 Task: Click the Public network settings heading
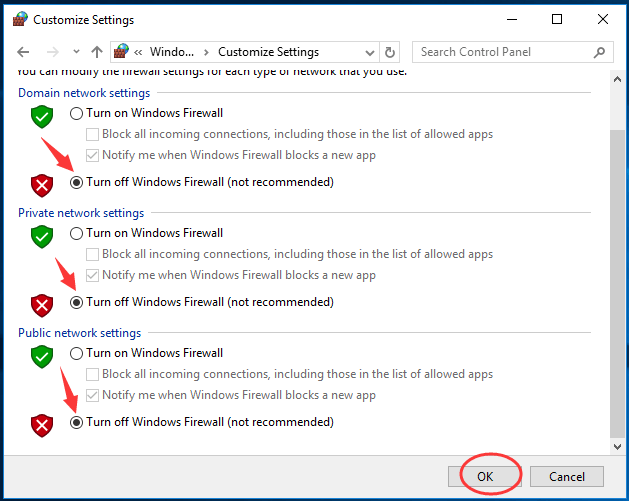(x=79, y=333)
